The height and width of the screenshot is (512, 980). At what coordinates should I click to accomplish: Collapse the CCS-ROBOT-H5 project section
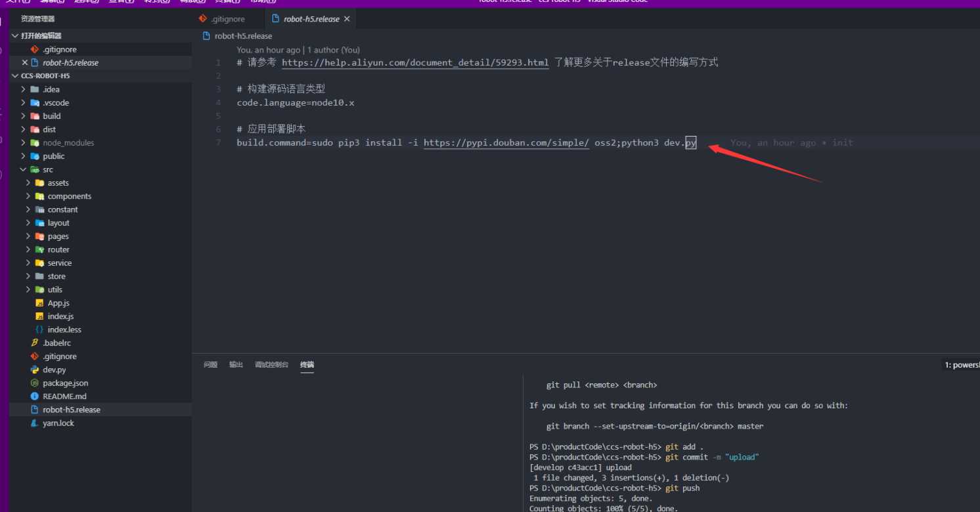16,76
